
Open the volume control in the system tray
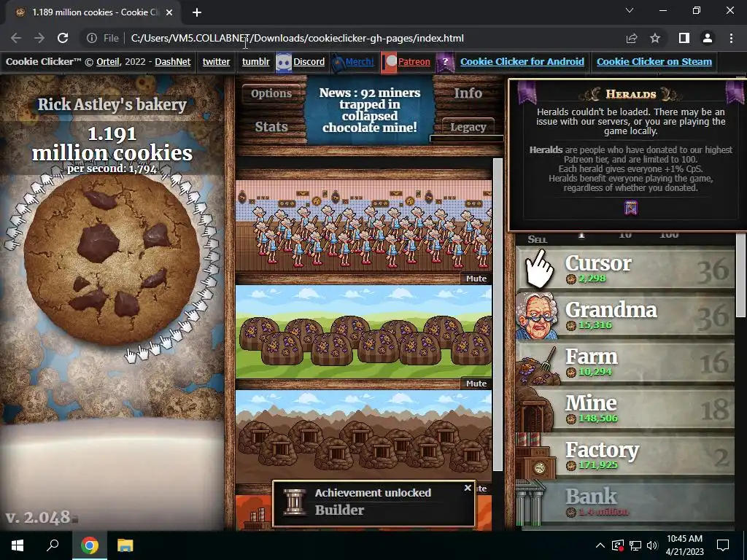[652, 545]
